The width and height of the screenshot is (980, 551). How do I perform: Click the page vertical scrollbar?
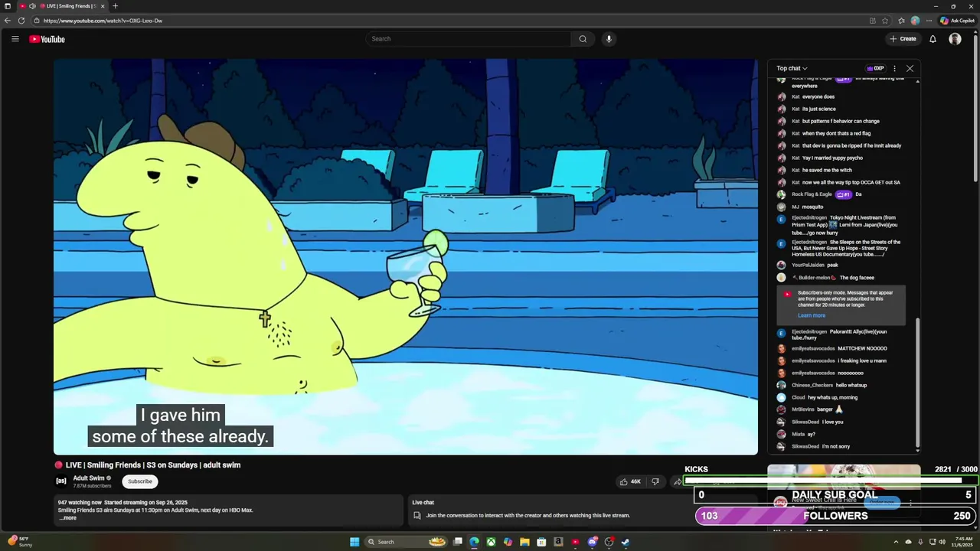tap(976, 107)
